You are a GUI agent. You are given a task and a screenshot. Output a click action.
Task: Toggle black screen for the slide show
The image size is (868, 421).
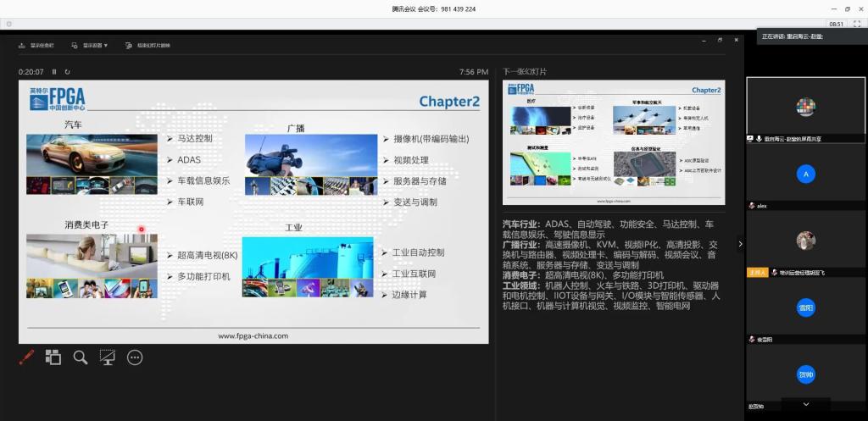click(108, 357)
